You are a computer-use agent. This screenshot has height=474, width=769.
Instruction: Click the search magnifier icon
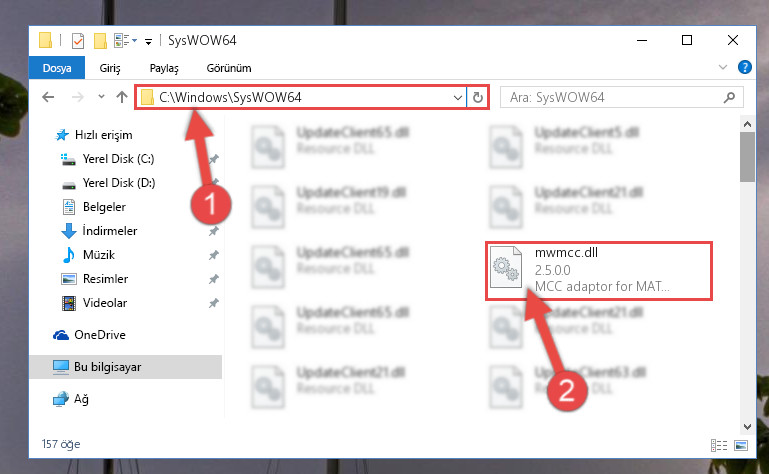729,97
